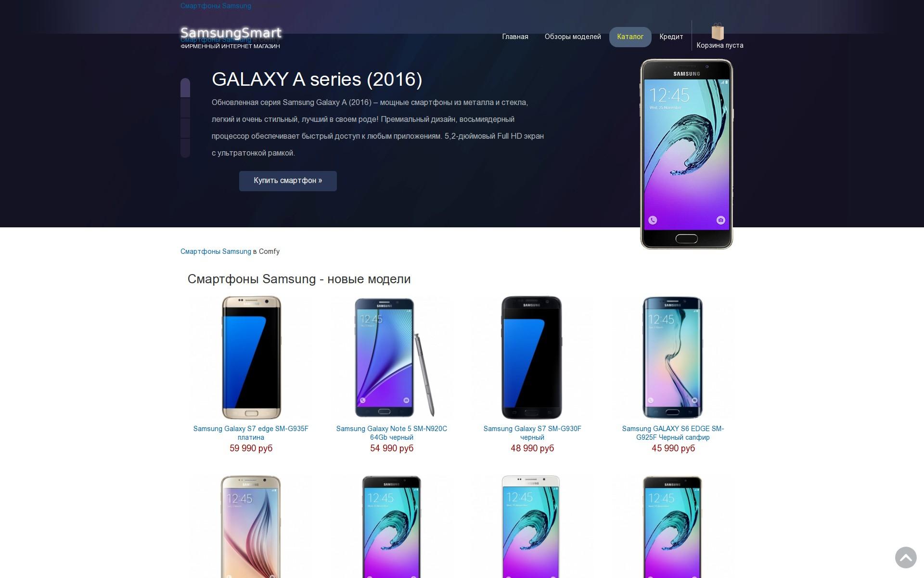924x578 pixels.
Task: Click the Galaxy Note 5 phone image
Action: 394,357
